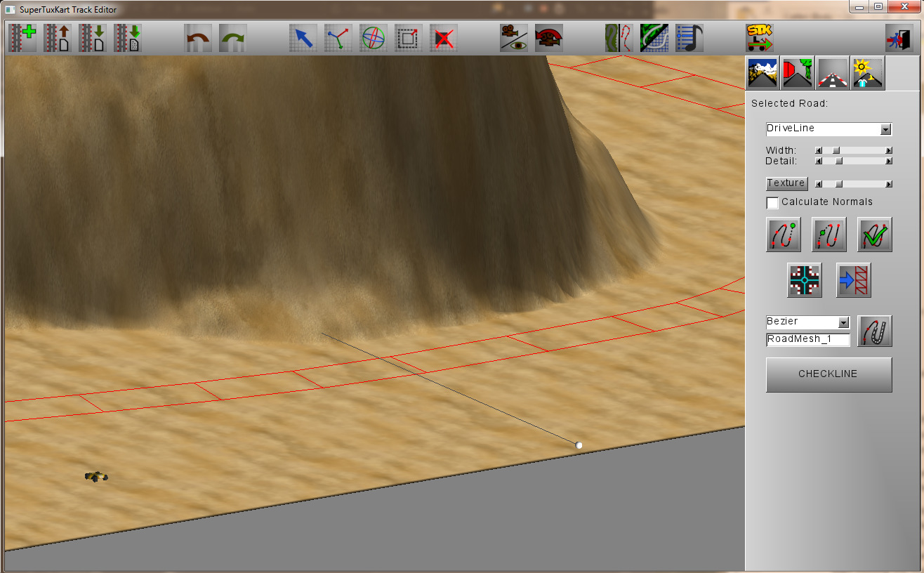
Task: Click the finish road green checkmark icon
Action: click(x=875, y=235)
